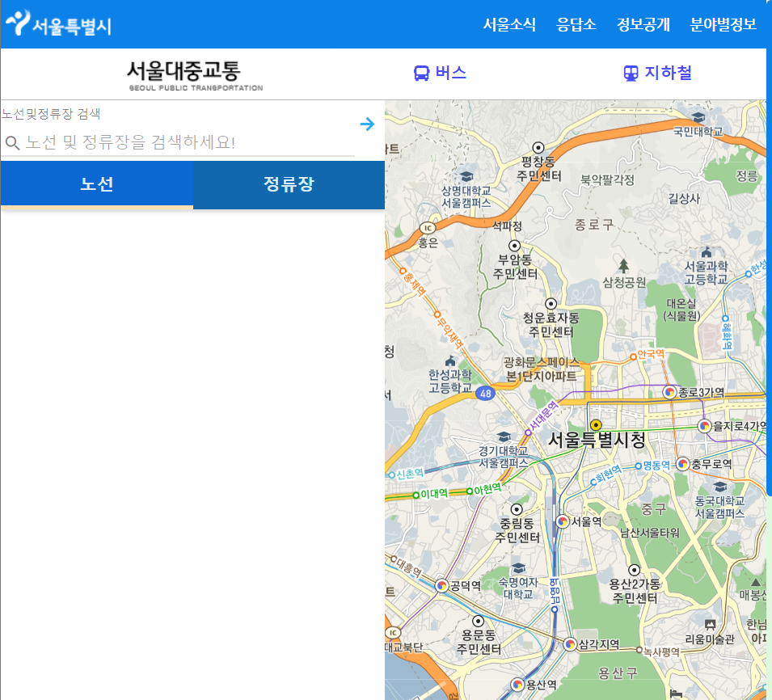The width and height of the screenshot is (772, 700).
Task: Click the 혜화역 station marker
Action: tap(725, 318)
